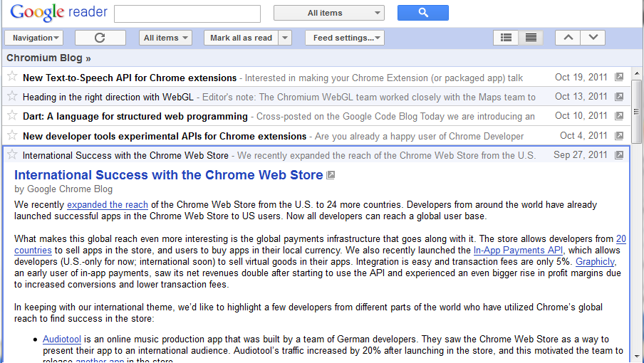
Task: Switch to list view icon
Action: click(x=506, y=38)
